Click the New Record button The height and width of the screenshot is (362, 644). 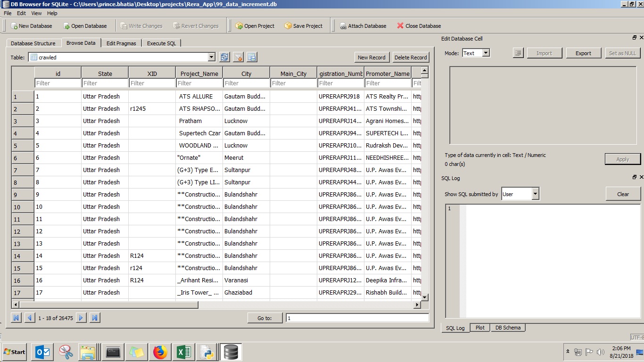372,58
